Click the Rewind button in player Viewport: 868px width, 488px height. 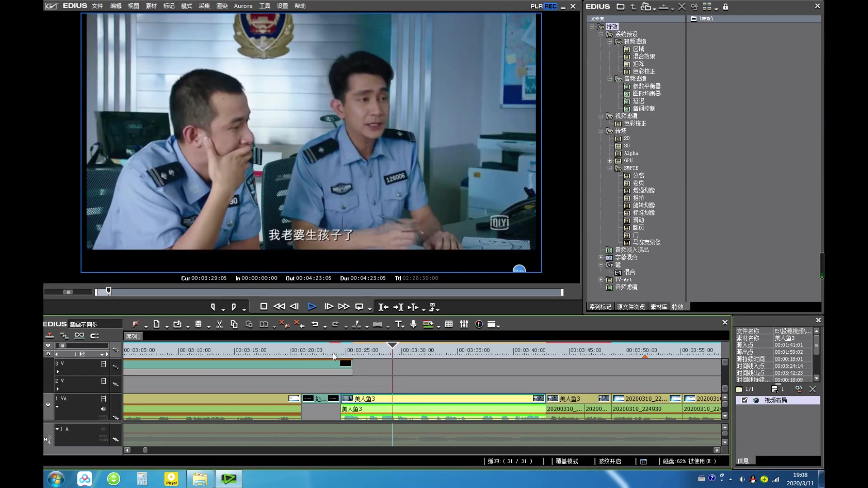(279, 306)
